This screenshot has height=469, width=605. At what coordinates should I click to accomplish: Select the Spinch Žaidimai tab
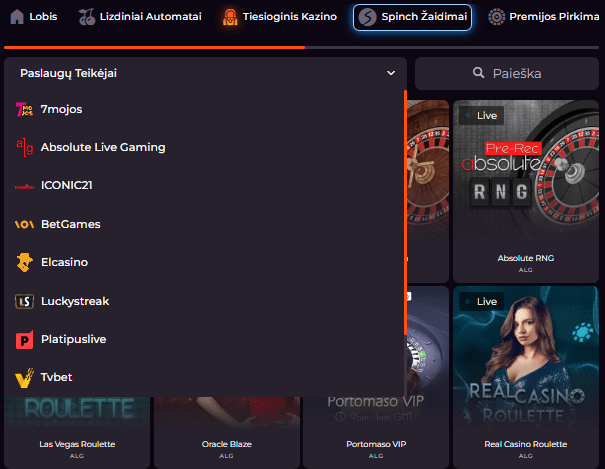[412, 17]
